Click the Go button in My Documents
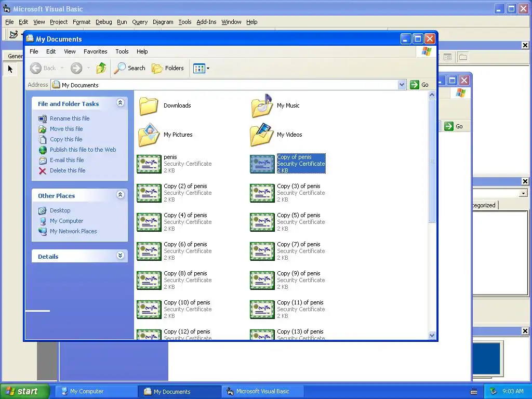 click(x=419, y=85)
